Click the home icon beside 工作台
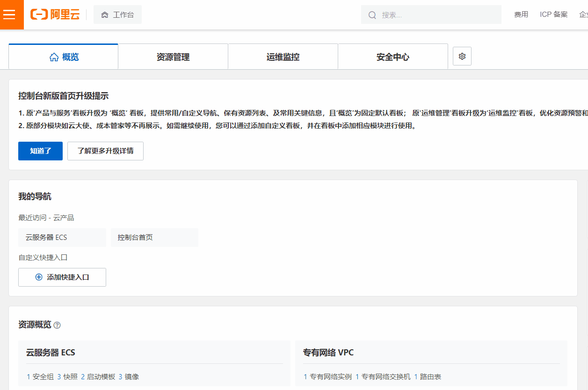The height and width of the screenshot is (390, 588). 105,15
